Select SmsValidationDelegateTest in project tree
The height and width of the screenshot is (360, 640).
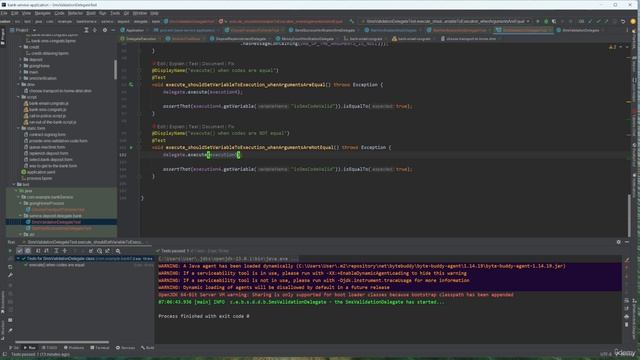(x=53, y=222)
